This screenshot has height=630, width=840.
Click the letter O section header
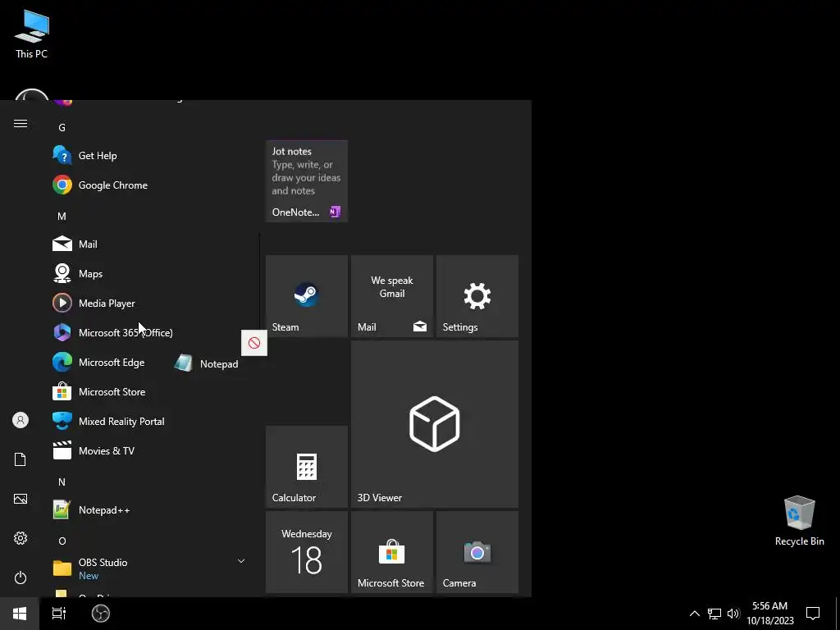pyautogui.click(x=62, y=541)
